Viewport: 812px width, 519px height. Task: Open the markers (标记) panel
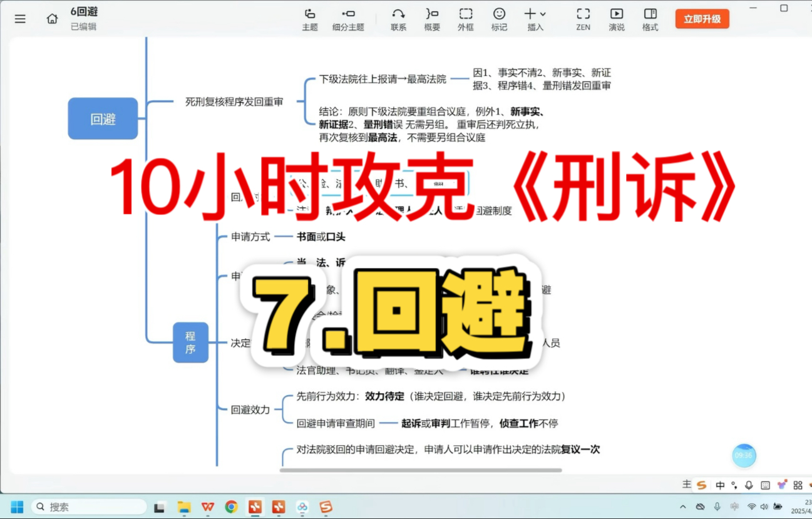tap(499, 19)
